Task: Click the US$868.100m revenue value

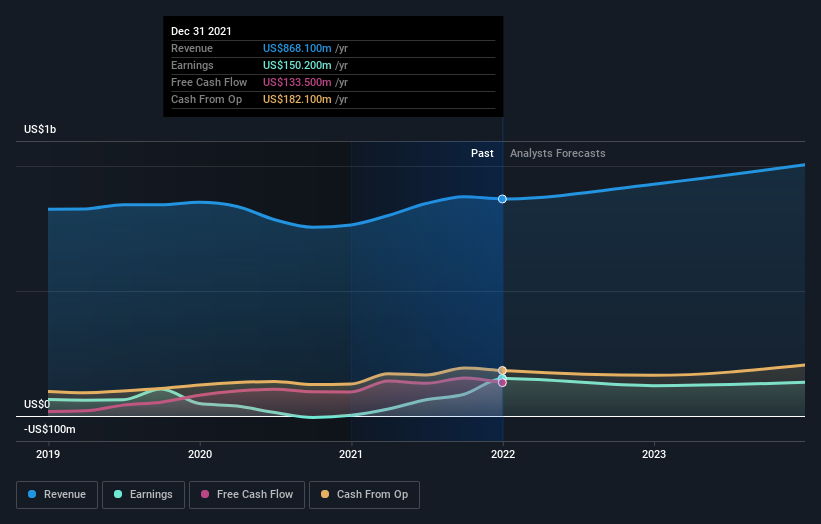Action: [x=297, y=48]
